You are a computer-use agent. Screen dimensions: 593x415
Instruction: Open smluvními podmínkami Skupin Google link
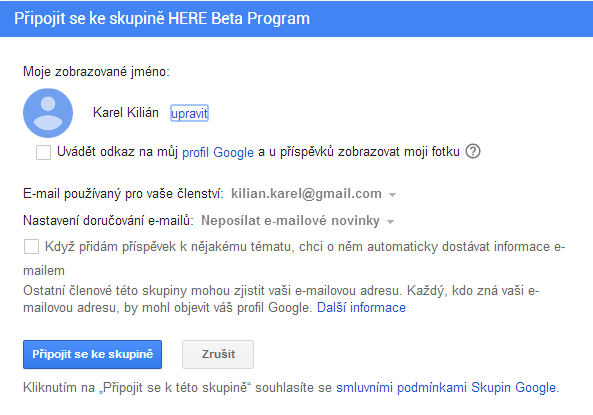(x=446, y=388)
